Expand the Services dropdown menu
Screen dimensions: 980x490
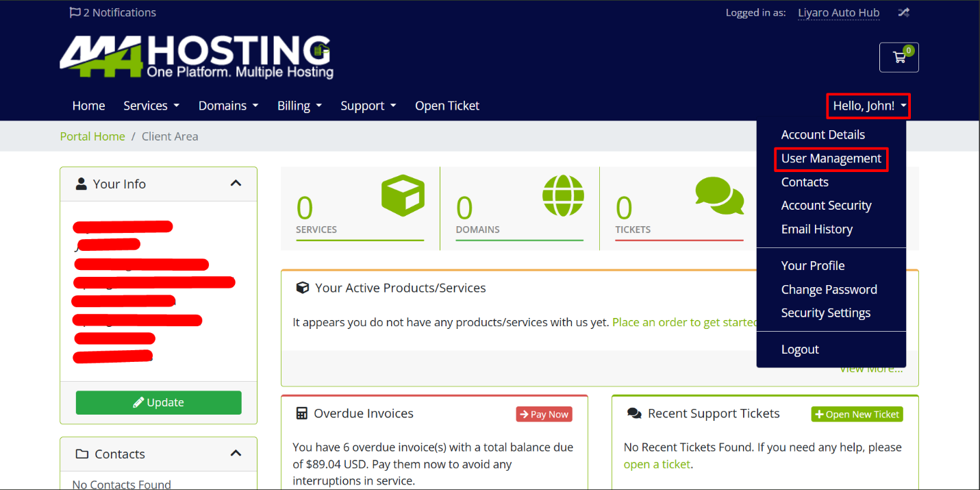(x=151, y=106)
